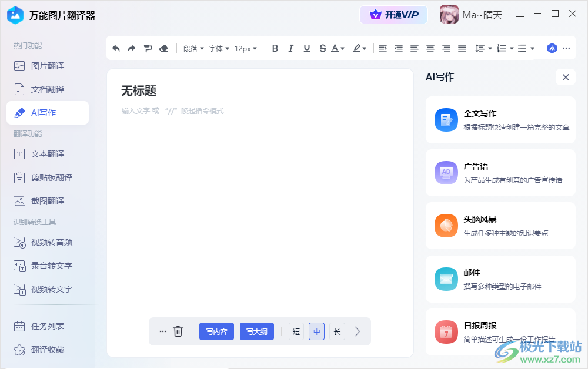Click the trash icon to clear content

tap(178, 331)
